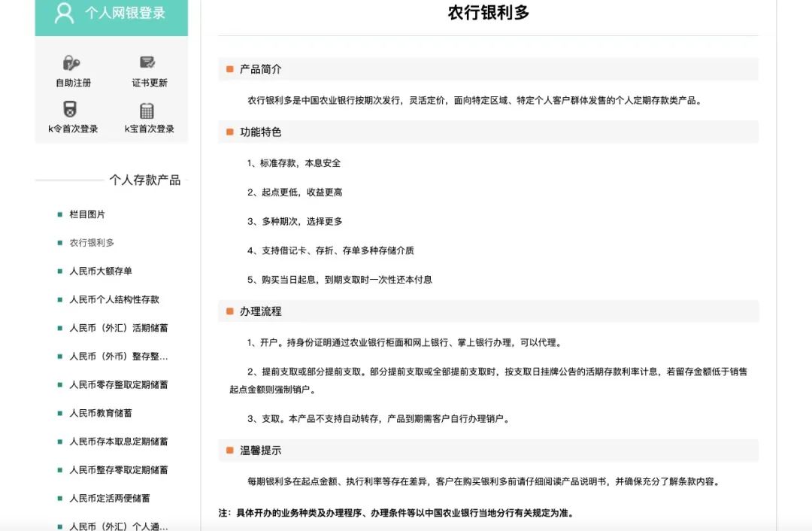Click the k令首次登录 token device icon
This screenshot has width=812, height=531.
tap(71, 110)
